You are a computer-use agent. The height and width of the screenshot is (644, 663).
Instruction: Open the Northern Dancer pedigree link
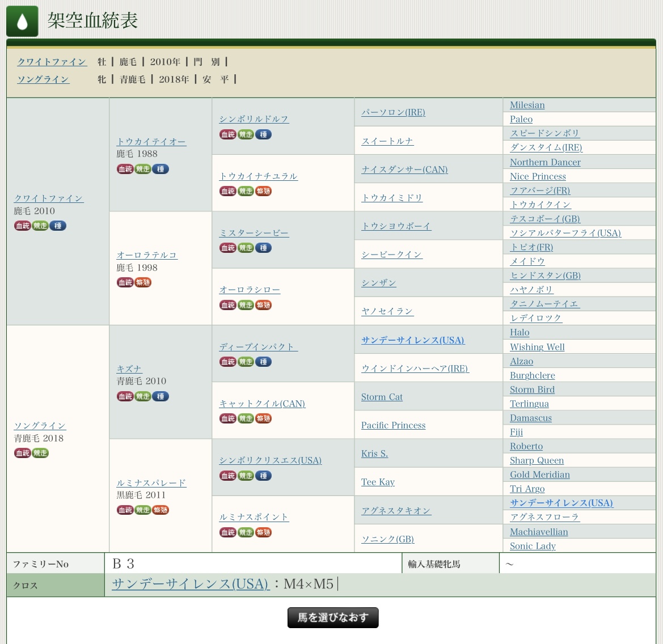[545, 162]
